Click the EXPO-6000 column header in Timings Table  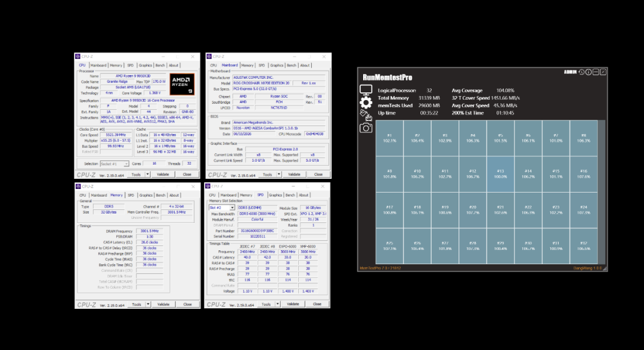(x=288, y=246)
